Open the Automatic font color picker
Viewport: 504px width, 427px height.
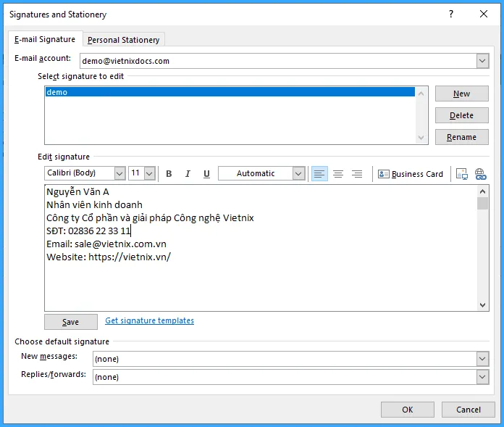(298, 173)
